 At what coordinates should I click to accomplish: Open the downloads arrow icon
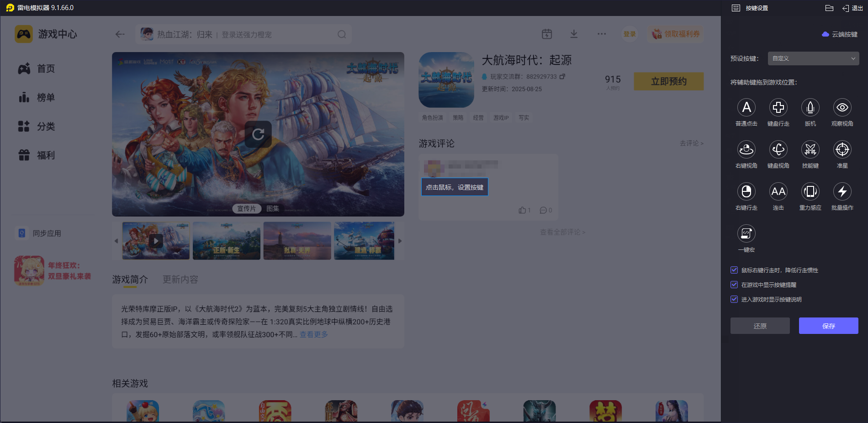pyautogui.click(x=574, y=34)
